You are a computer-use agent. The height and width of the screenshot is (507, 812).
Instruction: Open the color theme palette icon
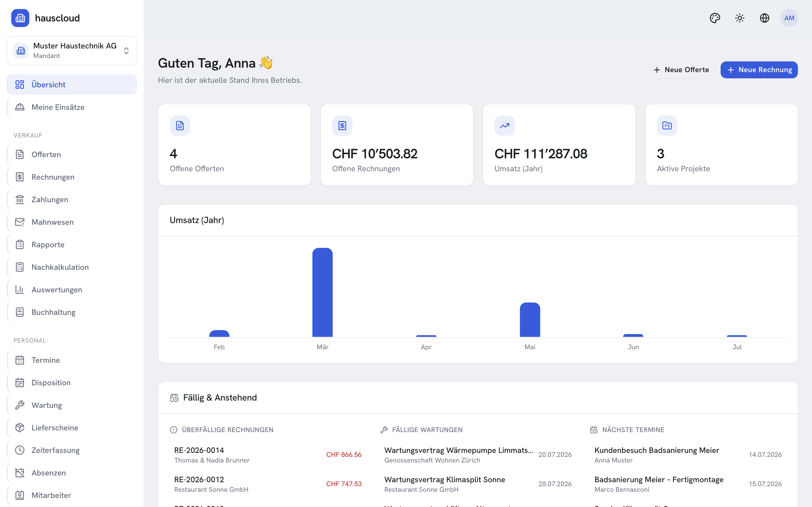coord(715,18)
